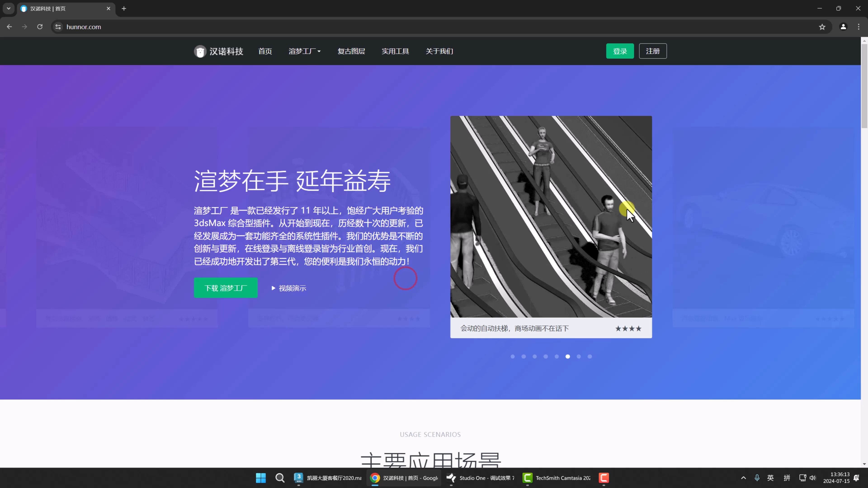
Task: Click the 渲梦在手 延年益寿 heading
Action: point(292,181)
